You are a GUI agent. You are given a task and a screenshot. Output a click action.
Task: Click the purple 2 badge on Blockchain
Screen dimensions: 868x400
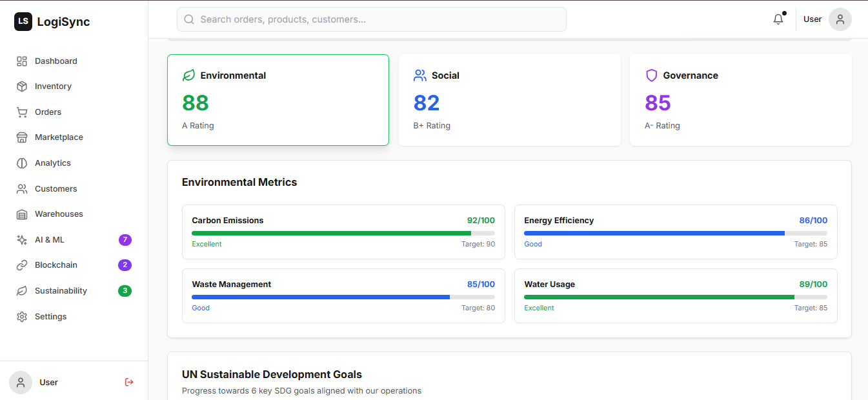(125, 265)
